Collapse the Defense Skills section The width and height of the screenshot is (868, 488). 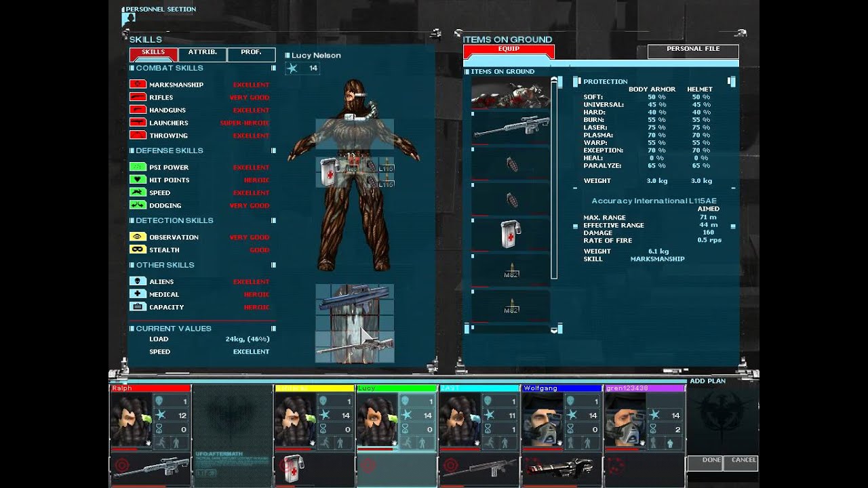tap(273, 150)
